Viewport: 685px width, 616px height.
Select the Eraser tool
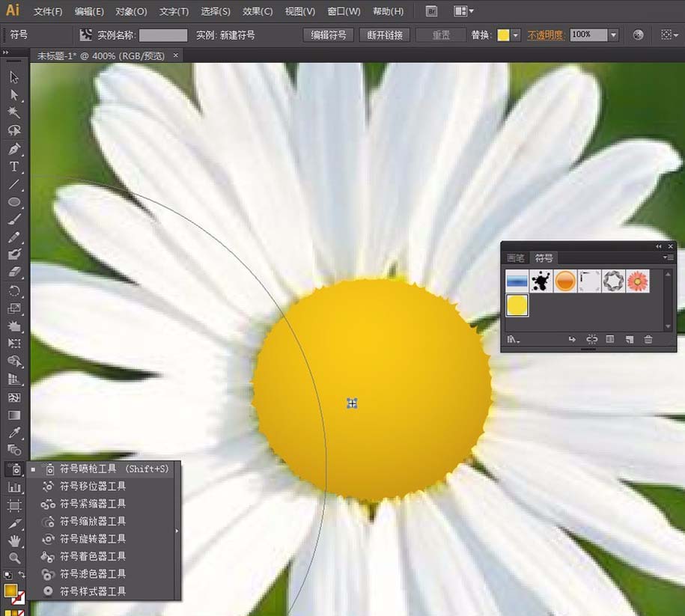point(14,272)
